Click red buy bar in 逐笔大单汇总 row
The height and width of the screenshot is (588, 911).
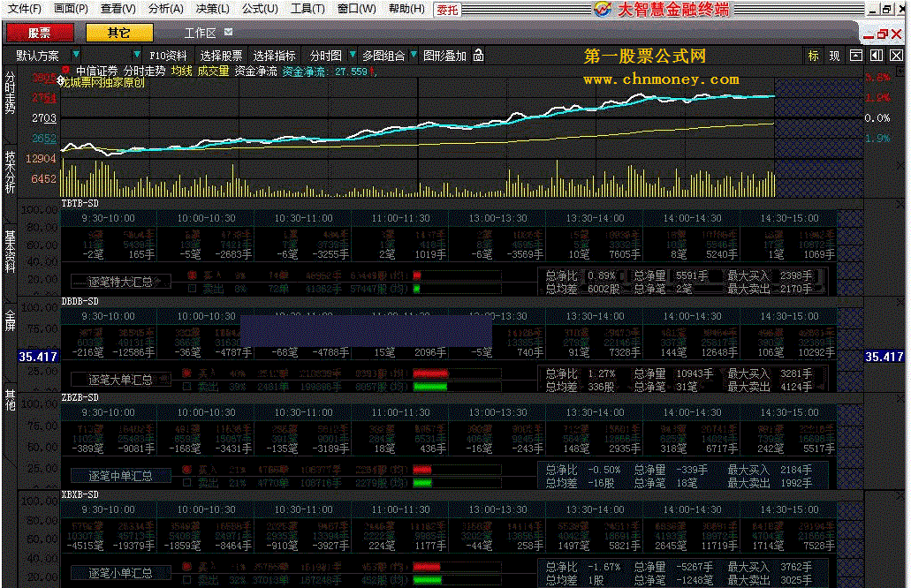tap(430, 373)
